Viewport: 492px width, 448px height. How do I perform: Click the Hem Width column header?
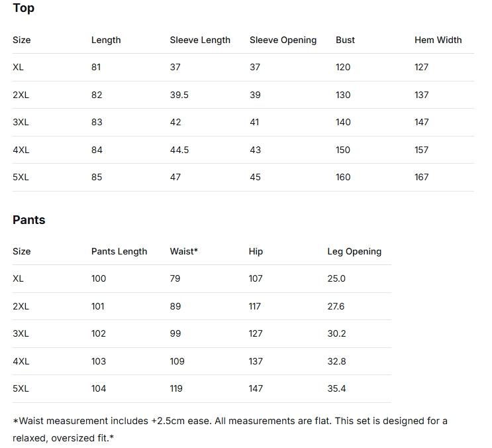(x=438, y=40)
